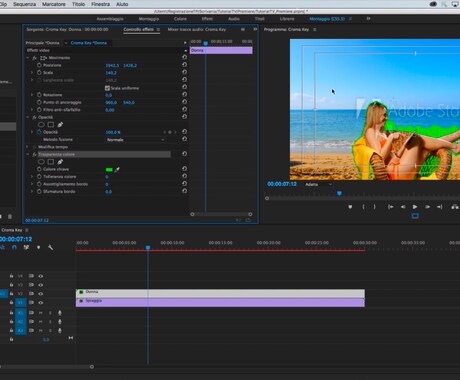Expand the Tolleranza colore property
This screenshot has width=460, height=380.
pos(32,176)
